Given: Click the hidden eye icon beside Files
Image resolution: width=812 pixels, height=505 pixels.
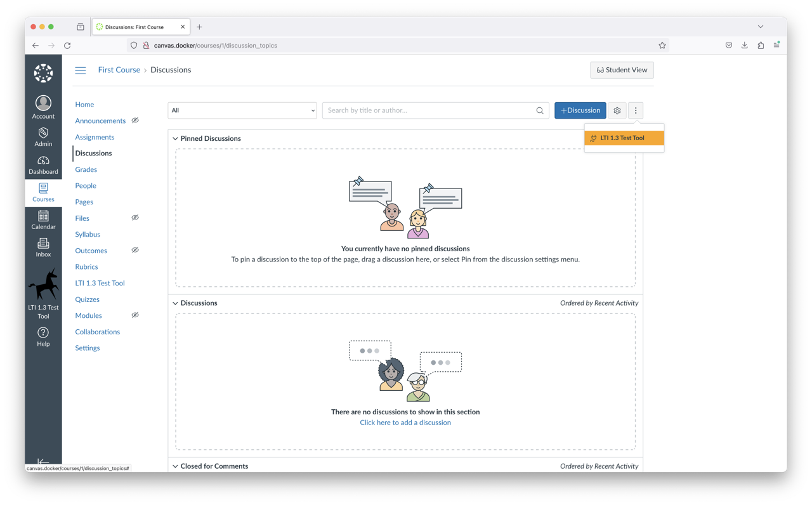Looking at the screenshot, I should (135, 218).
